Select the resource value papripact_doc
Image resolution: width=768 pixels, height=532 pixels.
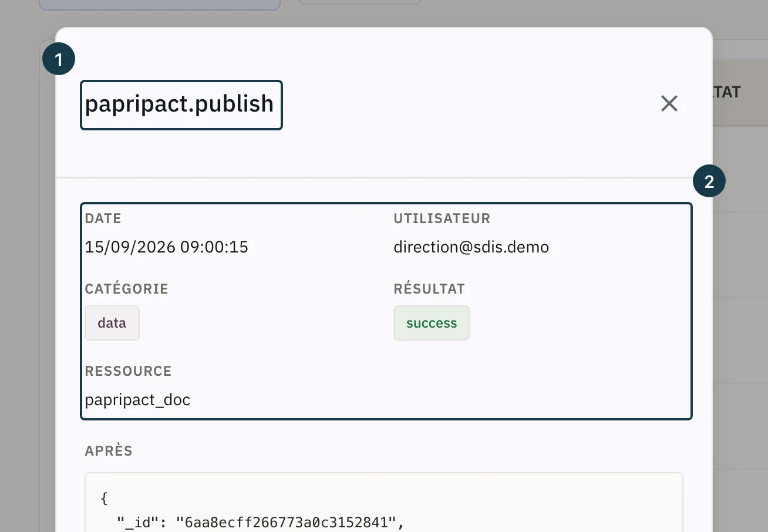click(x=138, y=400)
